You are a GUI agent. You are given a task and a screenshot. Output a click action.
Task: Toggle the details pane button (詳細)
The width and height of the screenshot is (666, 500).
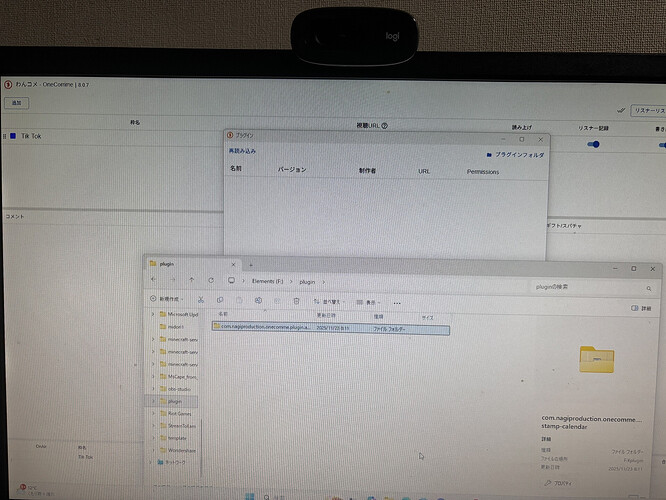click(641, 308)
